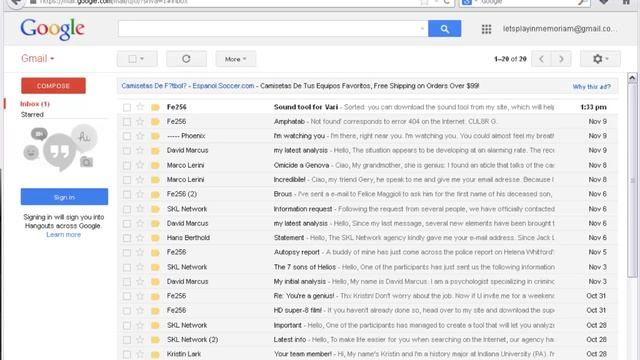Image resolution: width=640 pixels, height=360 pixels.
Task: Open 'Your team member!' email from Kristin Lark
Action: coord(367,354)
